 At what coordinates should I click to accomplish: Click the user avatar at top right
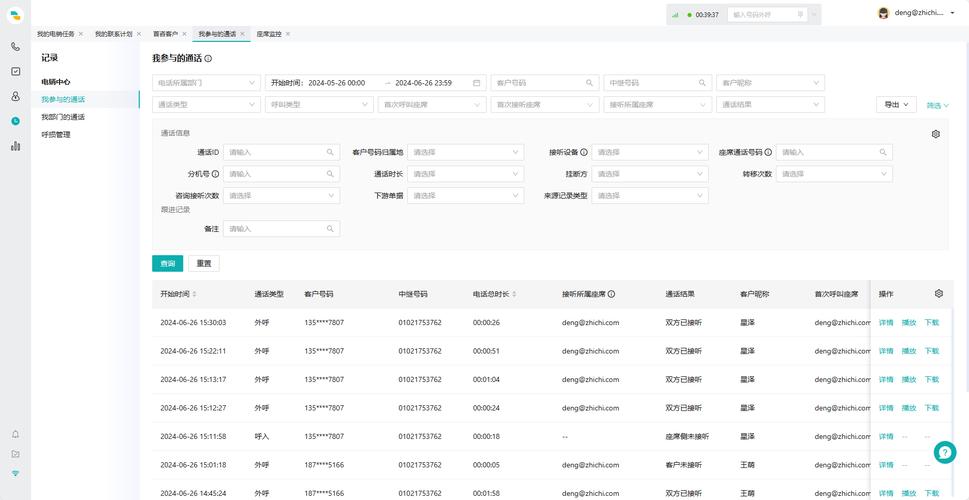[x=884, y=13]
